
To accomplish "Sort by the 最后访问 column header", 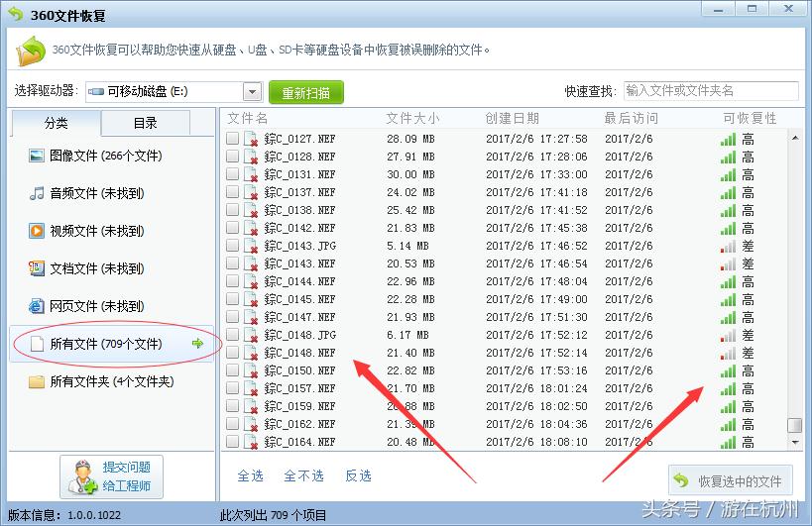I will 632,119.
